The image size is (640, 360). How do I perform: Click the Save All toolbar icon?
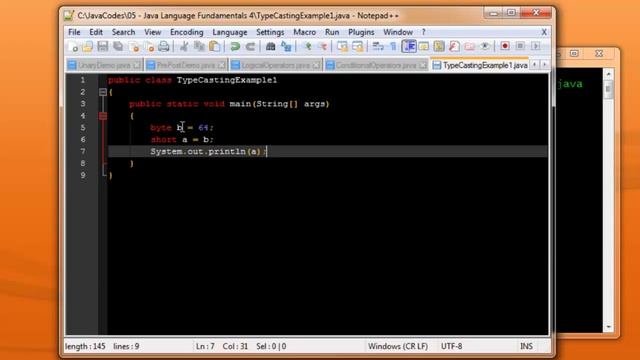(x=118, y=47)
